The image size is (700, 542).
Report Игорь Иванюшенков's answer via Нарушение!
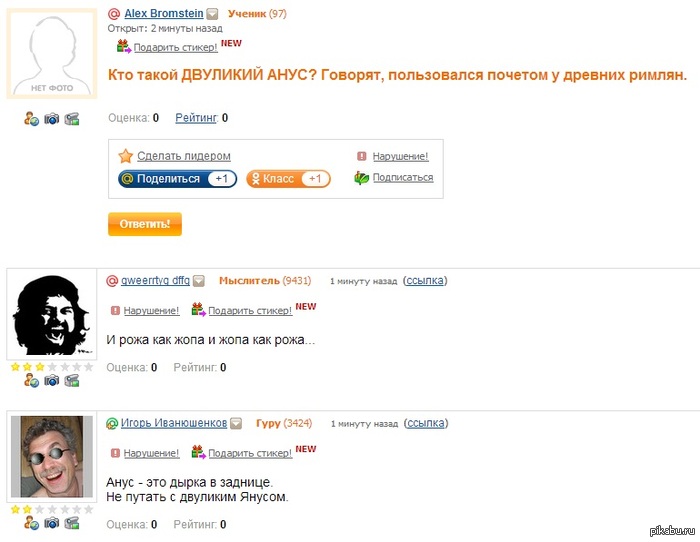151,453
